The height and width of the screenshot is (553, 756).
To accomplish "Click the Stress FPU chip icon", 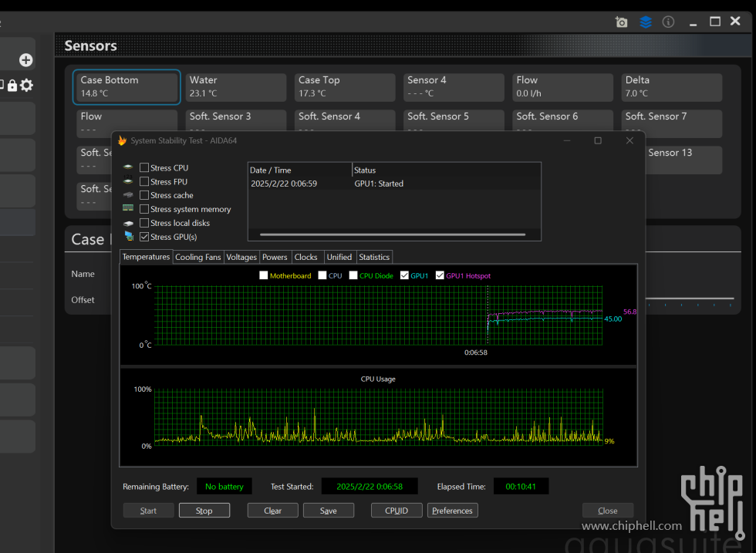I will click(x=128, y=180).
